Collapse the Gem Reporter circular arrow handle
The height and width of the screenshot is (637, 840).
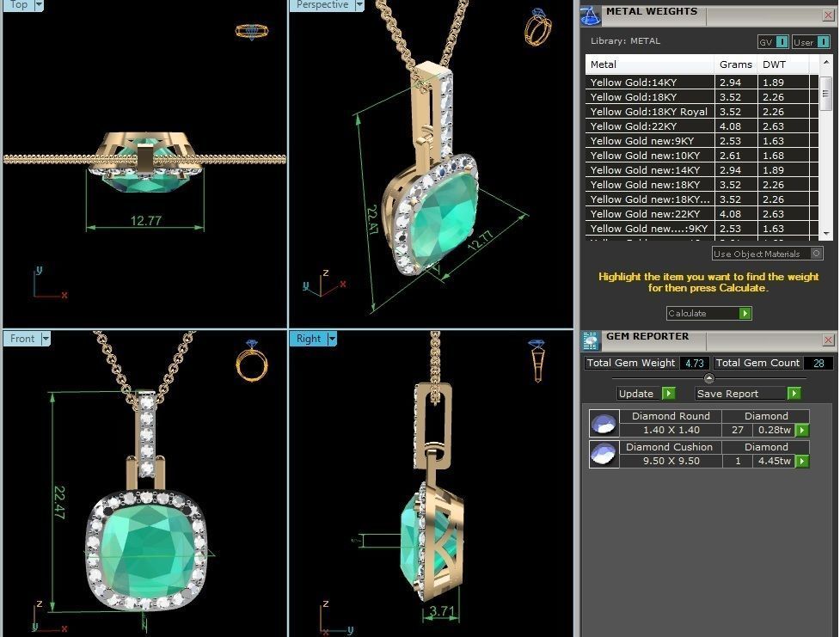coord(708,378)
